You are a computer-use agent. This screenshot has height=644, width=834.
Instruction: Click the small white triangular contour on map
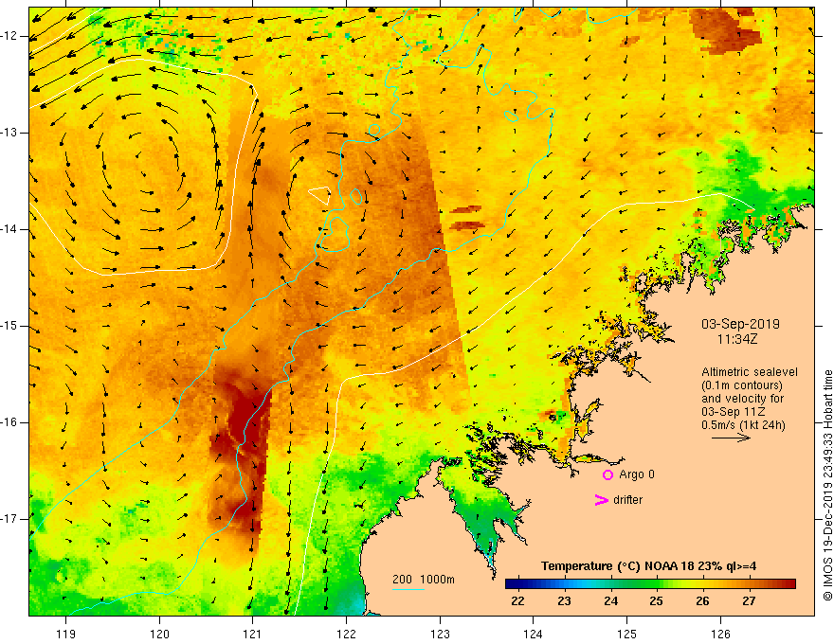319,194
